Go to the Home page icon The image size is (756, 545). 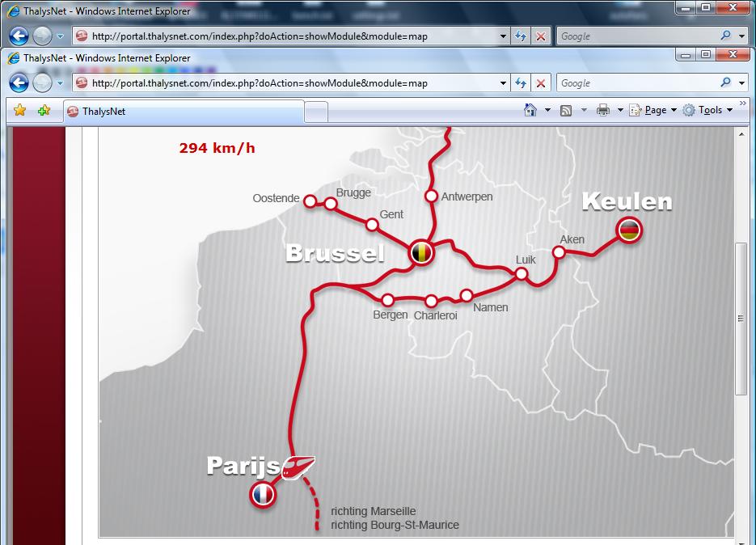pyautogui.click(x=530, y=110)
